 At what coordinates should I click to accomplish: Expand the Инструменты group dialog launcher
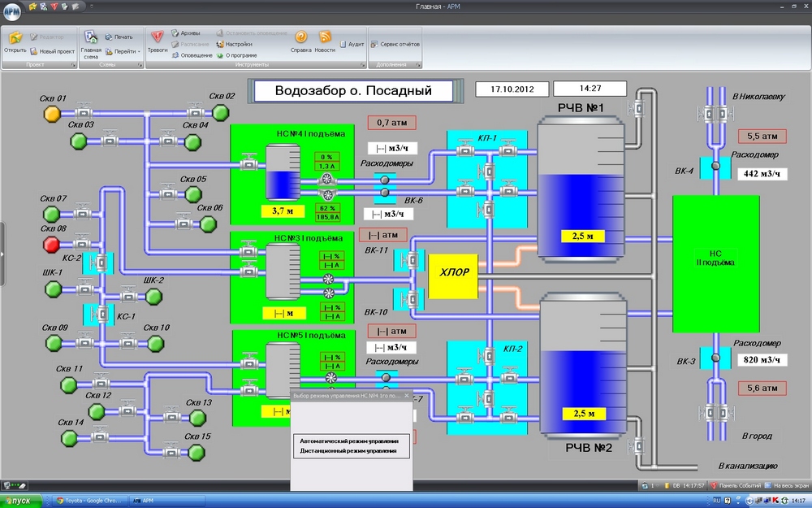[362, 63]
